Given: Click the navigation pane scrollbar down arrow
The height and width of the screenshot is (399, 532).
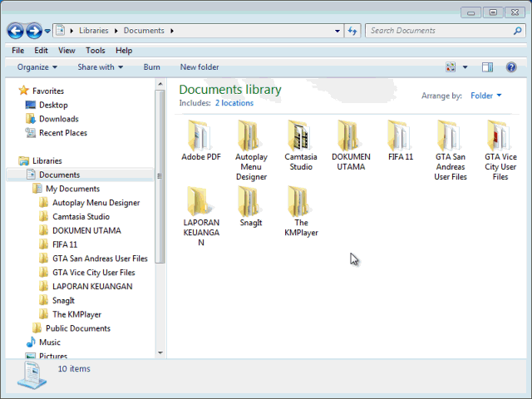Looking at the screenshot, I should 160,352.
